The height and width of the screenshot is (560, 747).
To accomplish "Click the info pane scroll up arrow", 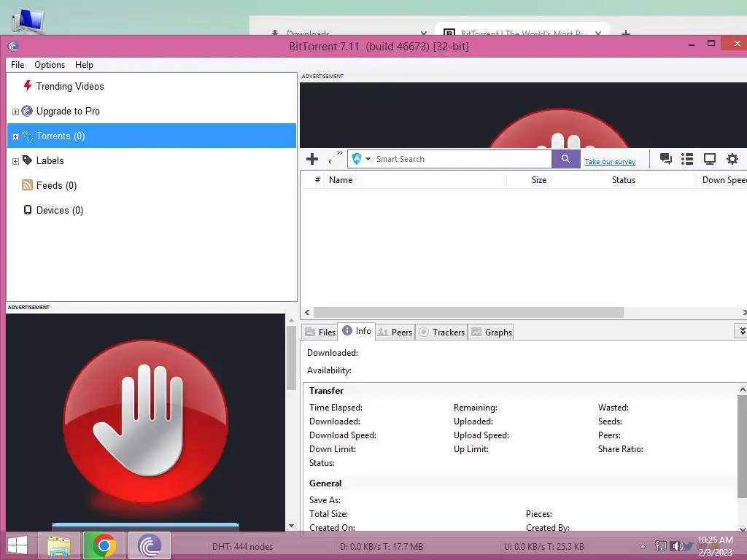I will pos(742,389).
